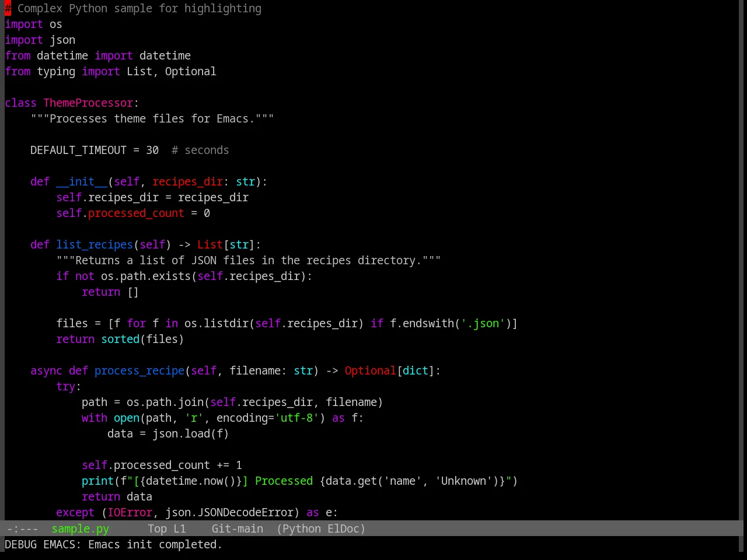This screenshot has width=747, height=560.
Task: Click the -:--- buffer status flags
Action: [x=22, y=528]
